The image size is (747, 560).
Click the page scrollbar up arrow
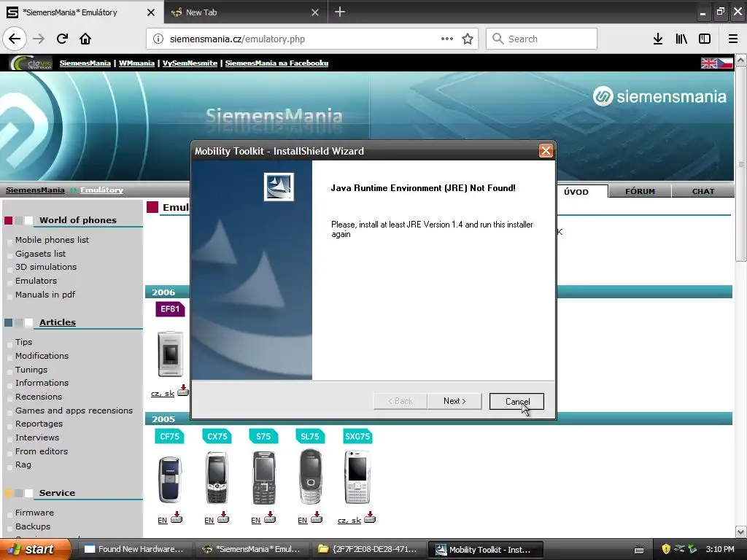740,60
